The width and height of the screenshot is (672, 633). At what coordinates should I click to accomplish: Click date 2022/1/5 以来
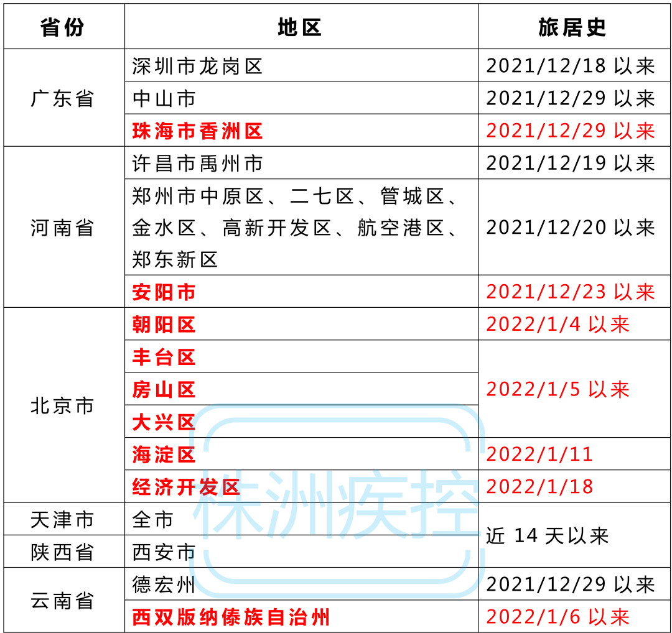[x=558, y=390]
